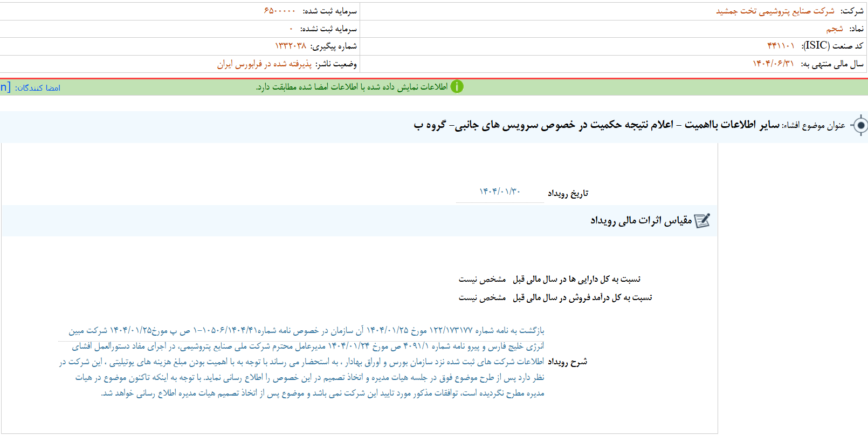Click publisher status پذیرفته شده در فرابورس ایران
Viewport: 868px width, 435px height.
point(264,64)
